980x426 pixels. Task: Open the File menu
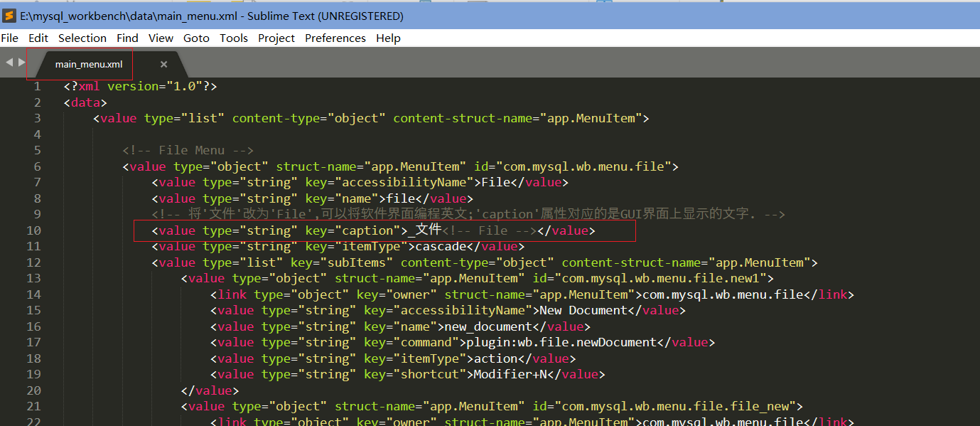coord(9,38)
